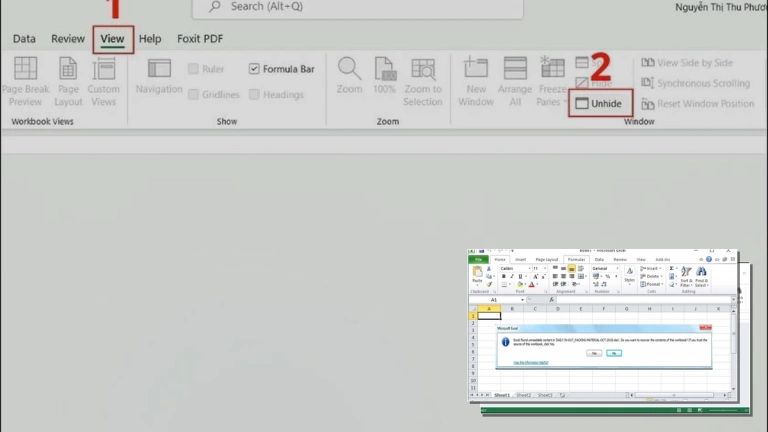Click Arrange All windows
Image resolution: width=768 pixels, height=432 pixels.
[515, 82]
